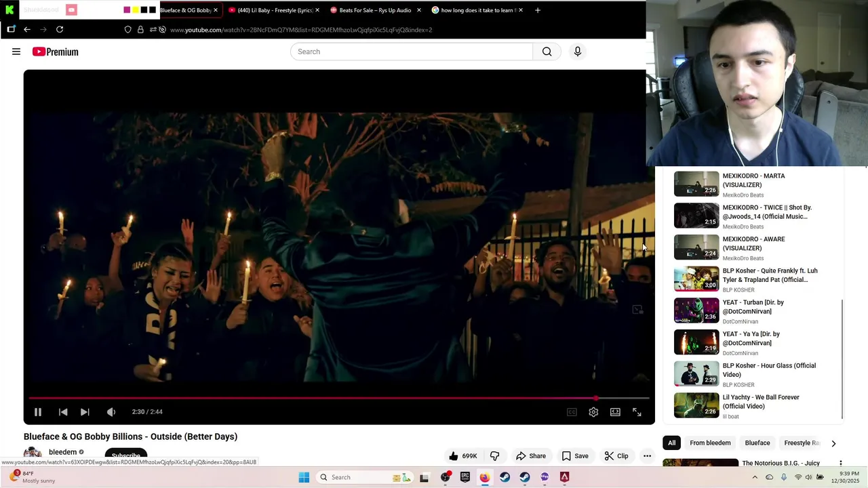Skip to previous video in playlist
This screenshot has height=488, width=868.
tap(63, 411)
